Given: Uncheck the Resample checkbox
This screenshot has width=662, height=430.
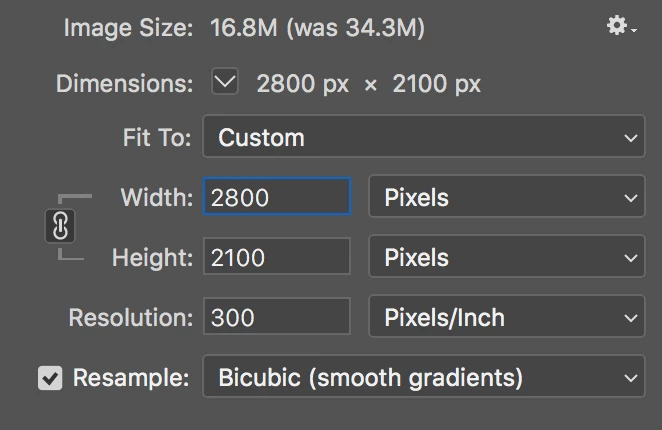Looking at the screenshot, I should [50, 378].
